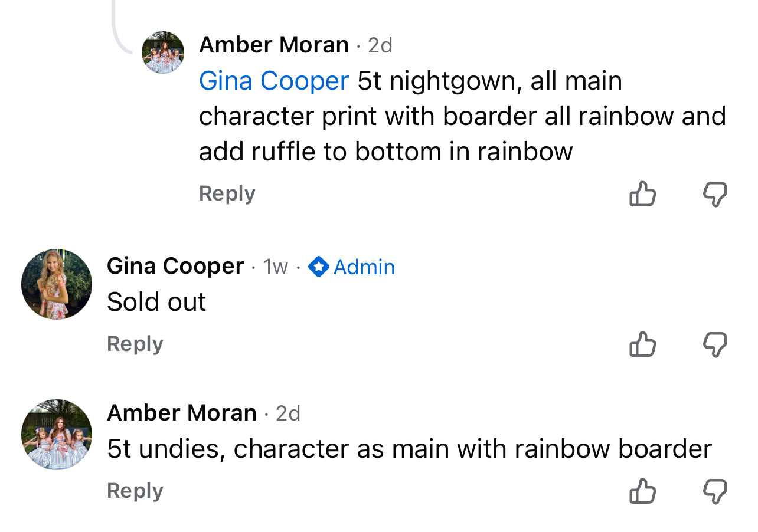Reply to the 5t nightgown comment
758x532 pixels.
(227, 193)
